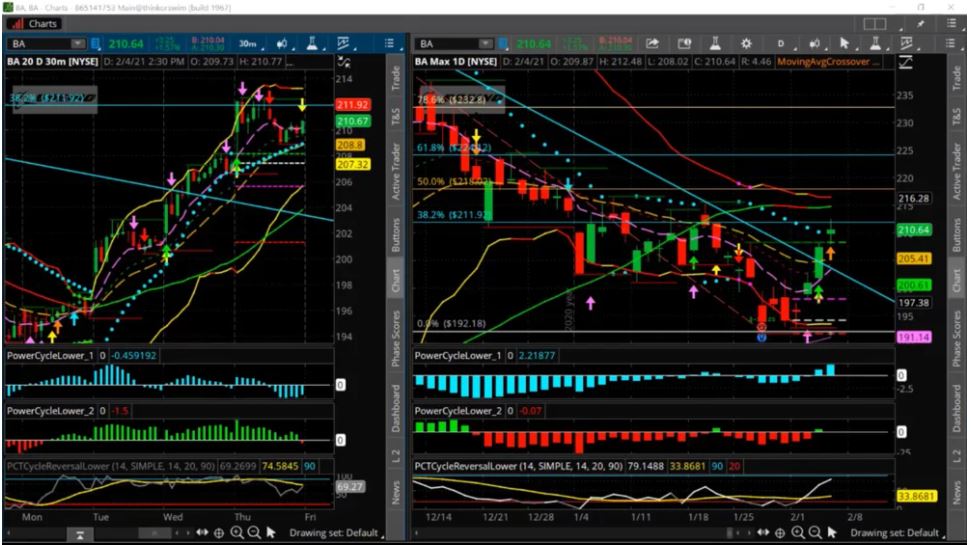Click 211.92 red price bubble
Screen dimensions: 972x545
pyautogui.click(x=353, y=105)
